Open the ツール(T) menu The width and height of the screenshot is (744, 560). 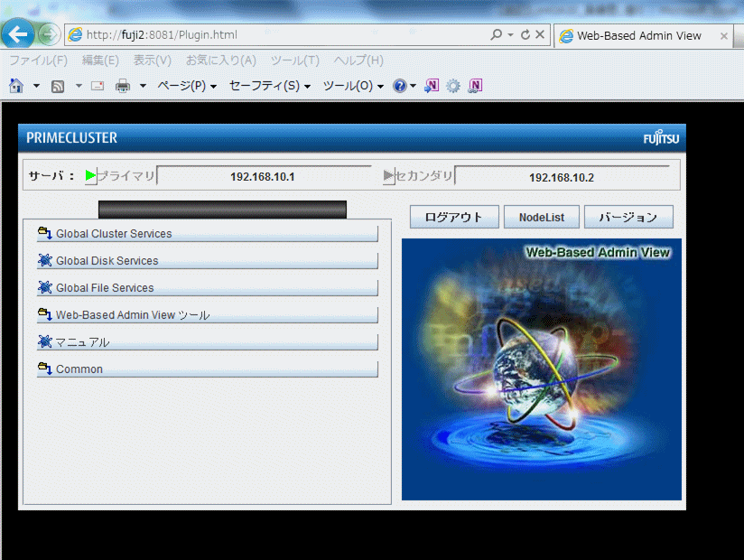pyautogui.click(x=295, y=61)
